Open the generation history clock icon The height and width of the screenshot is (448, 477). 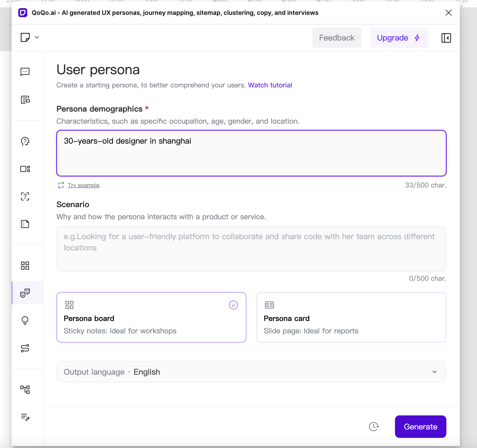click(x=374, y=427)
